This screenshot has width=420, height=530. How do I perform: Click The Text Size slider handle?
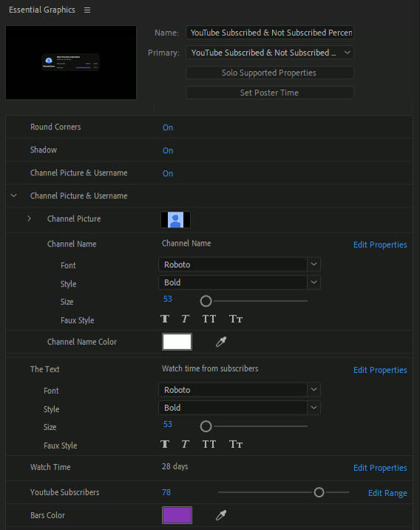click(x=206, y=426)
